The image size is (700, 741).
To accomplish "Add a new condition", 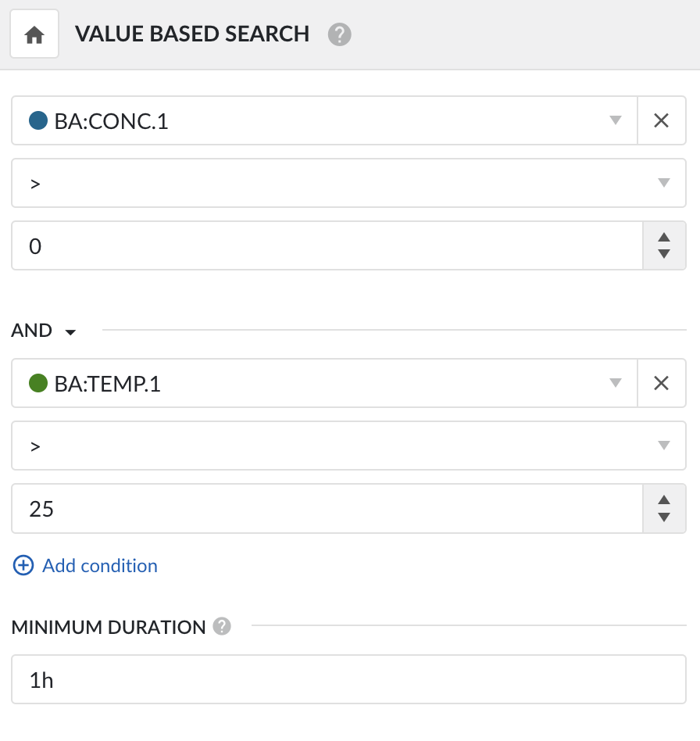I will tap(85, 566).
